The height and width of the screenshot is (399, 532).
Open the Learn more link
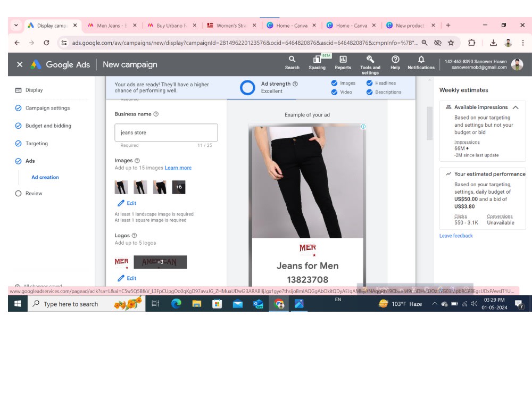point(178,168)
